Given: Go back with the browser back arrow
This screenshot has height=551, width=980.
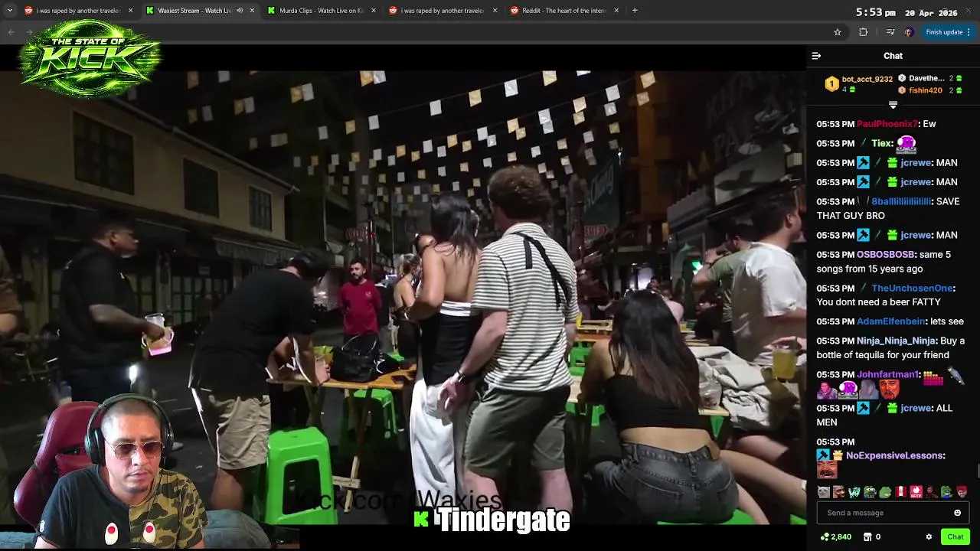Looking at the screenshot, I should tap(11, 32).
